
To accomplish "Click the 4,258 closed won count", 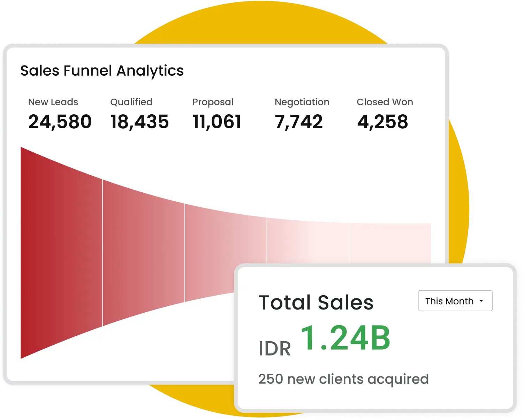I will tap(382, 122).
